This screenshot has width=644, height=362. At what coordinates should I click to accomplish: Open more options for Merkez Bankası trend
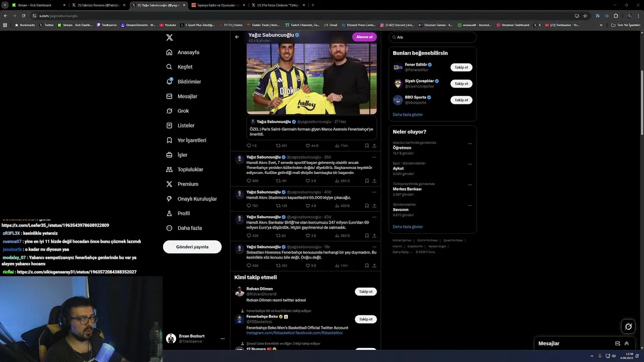click(470, 185)
